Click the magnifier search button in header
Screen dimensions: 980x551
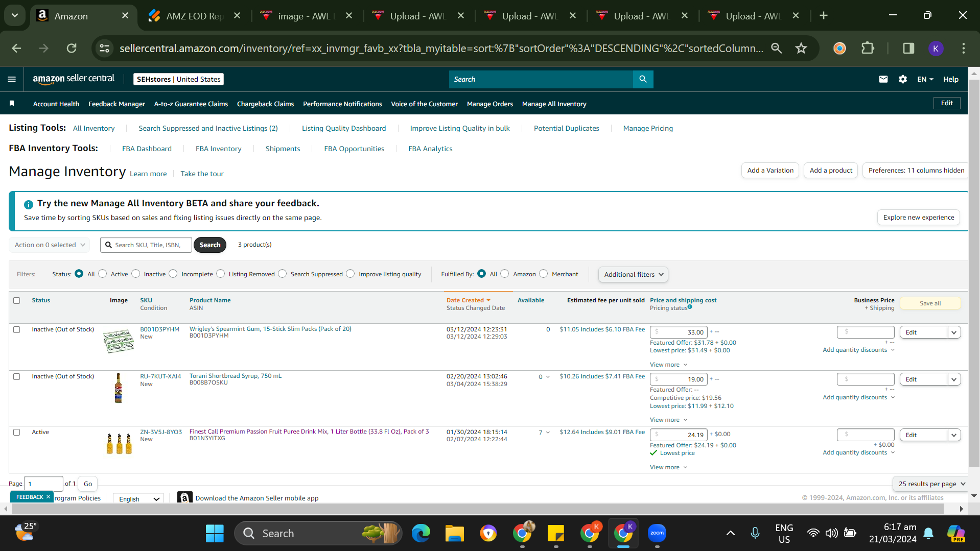point(643,79)
